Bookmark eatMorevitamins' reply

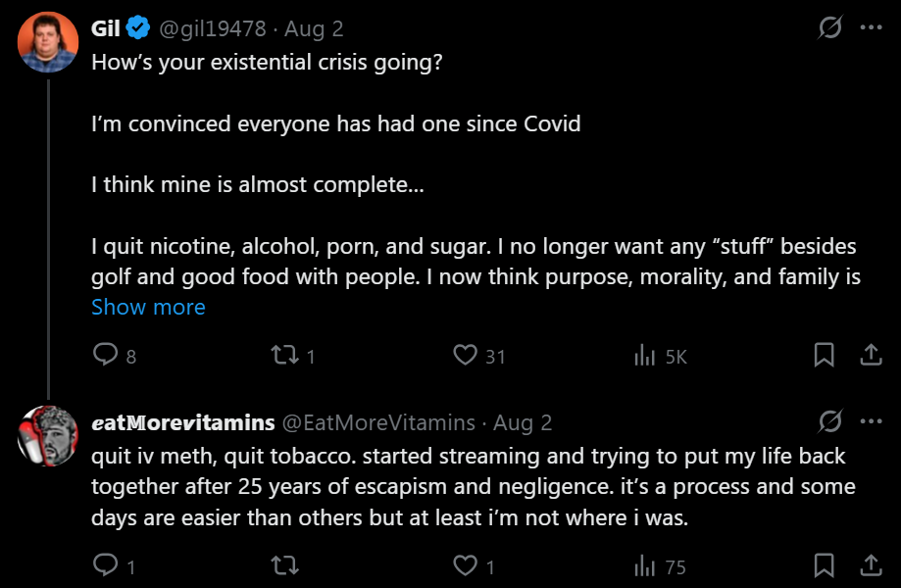[825, 565]
